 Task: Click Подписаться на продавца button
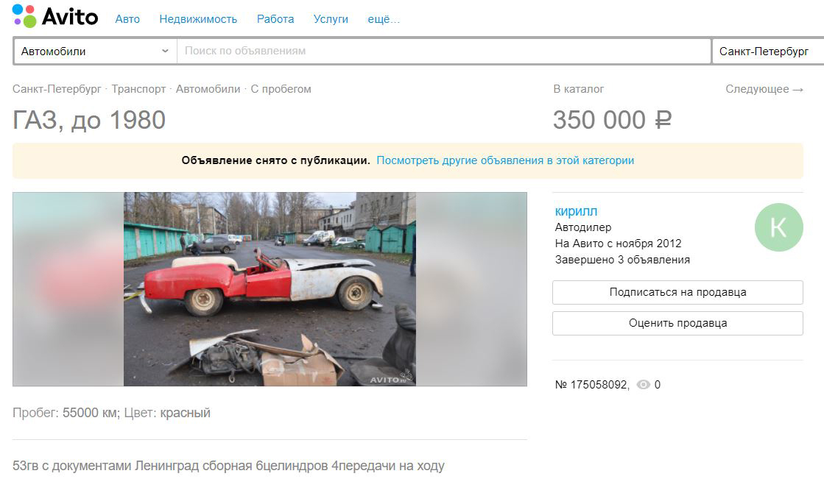pos(677,292)
